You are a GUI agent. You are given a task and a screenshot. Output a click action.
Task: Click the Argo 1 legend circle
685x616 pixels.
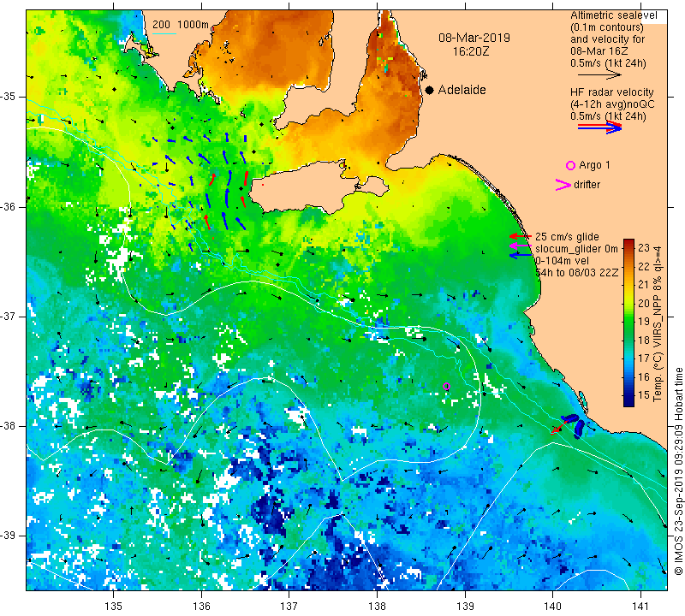coord(570,165)
